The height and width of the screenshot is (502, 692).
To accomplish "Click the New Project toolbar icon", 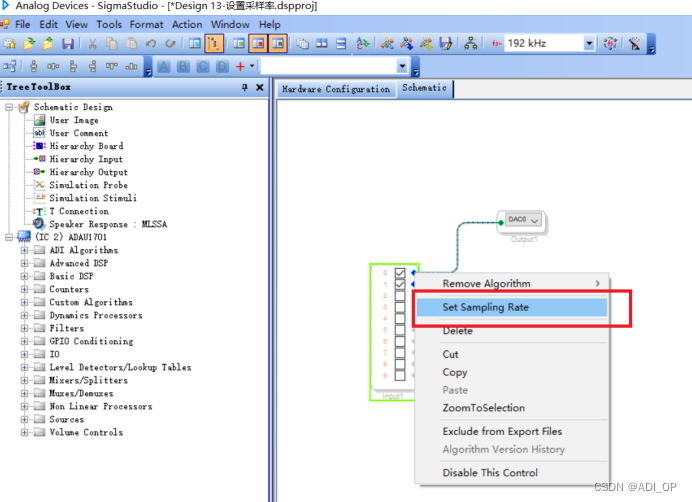I will point(10,43).
